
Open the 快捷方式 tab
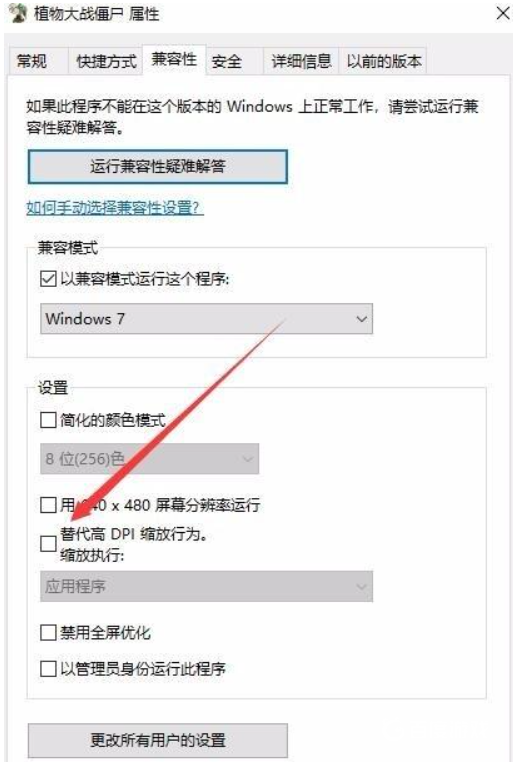pos(106,61)
